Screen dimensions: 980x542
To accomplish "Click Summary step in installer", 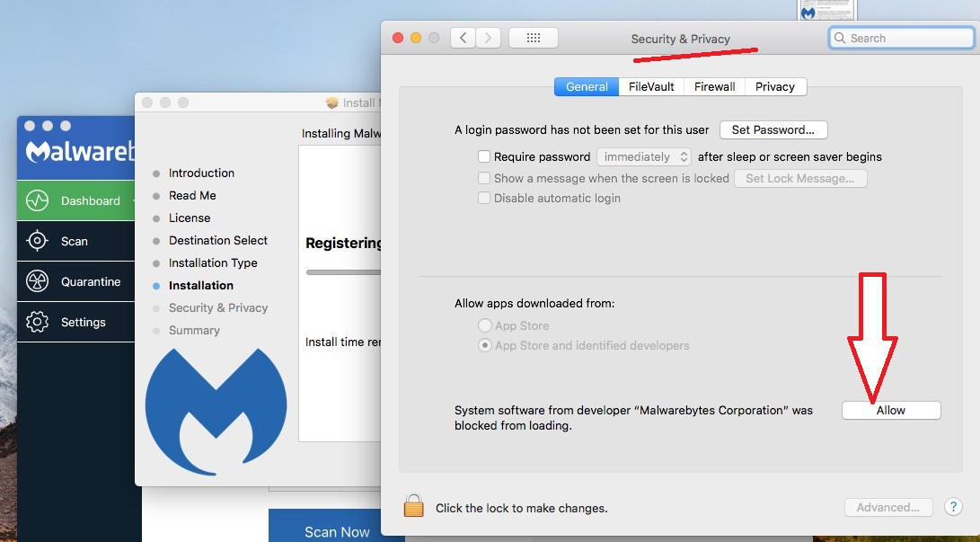I will 194,331.
